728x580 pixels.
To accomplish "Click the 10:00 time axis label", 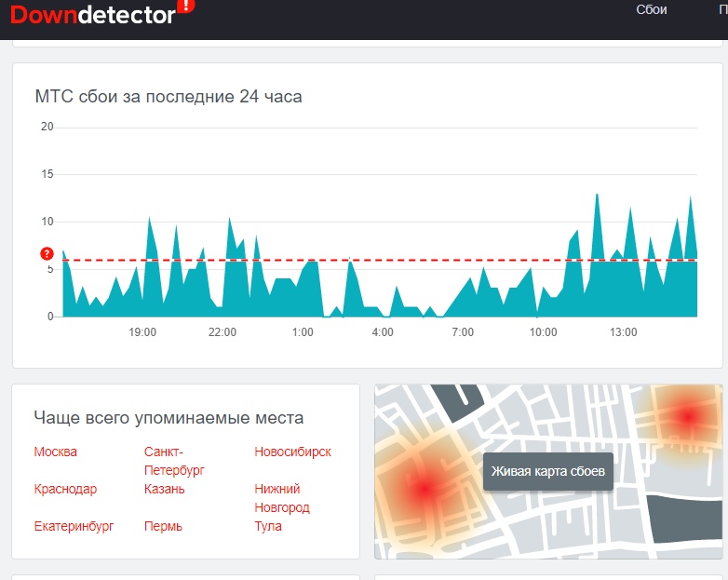I will (x=544, y=332).
